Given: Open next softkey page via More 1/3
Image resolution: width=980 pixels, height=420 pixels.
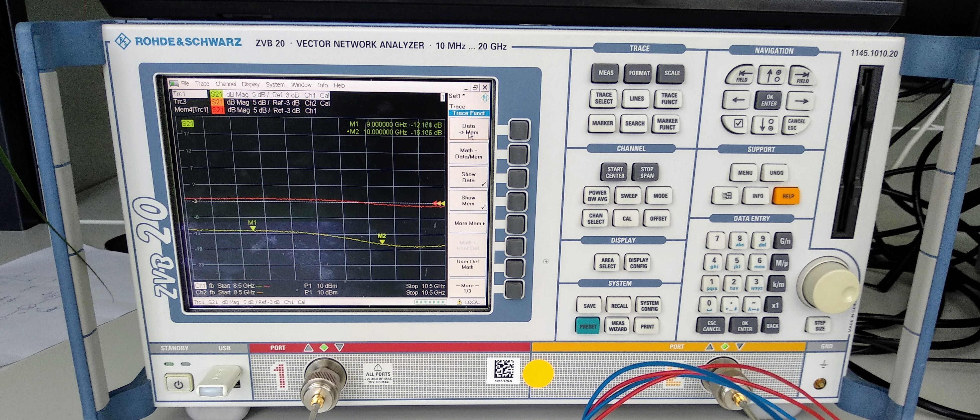Looking at the screenshot, I should [x=467, y=288].
